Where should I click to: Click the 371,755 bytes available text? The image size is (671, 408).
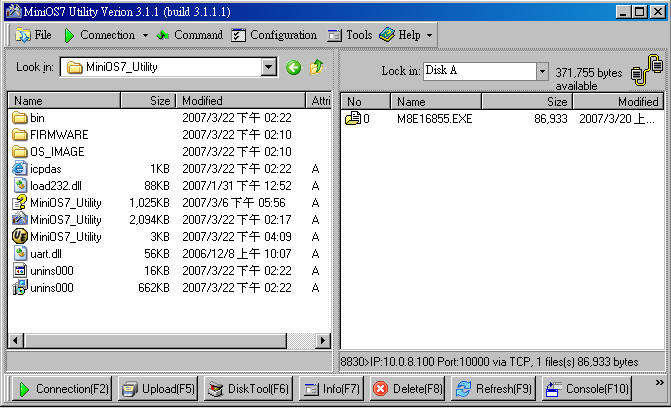pyautogui.click(x=588, y=79)
